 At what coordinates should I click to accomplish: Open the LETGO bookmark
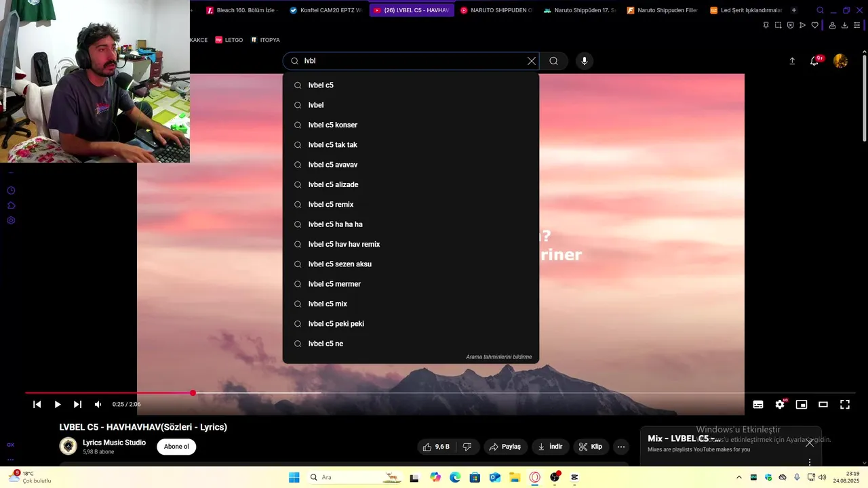229,40
